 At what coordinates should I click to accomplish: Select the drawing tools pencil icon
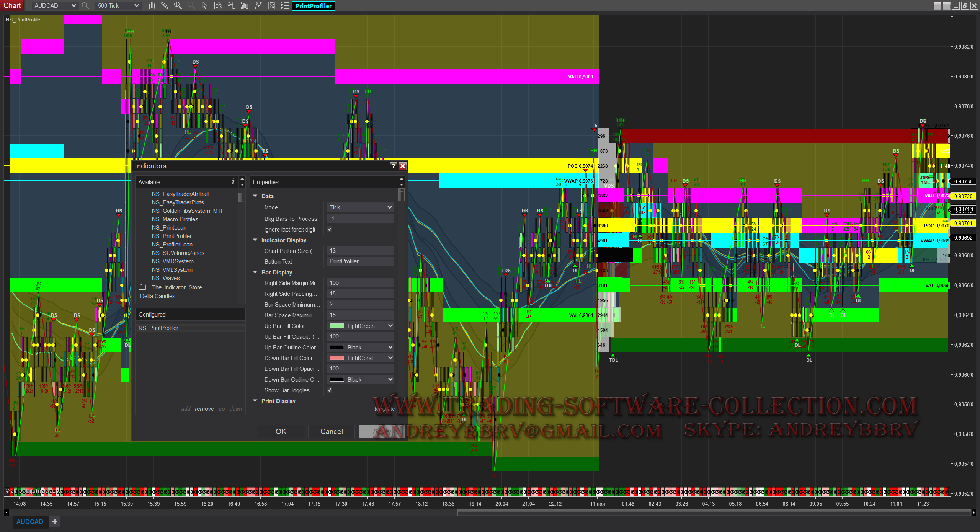(x=165, y=6)
